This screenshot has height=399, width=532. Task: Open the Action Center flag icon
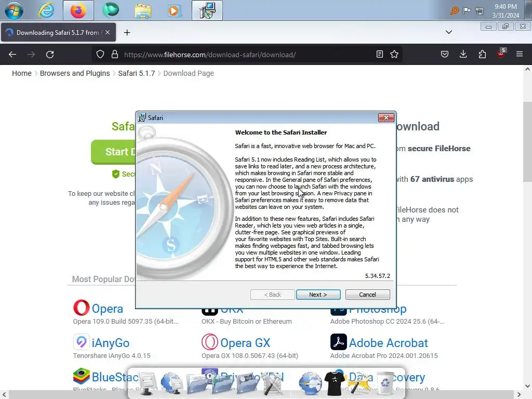[467, 11]
